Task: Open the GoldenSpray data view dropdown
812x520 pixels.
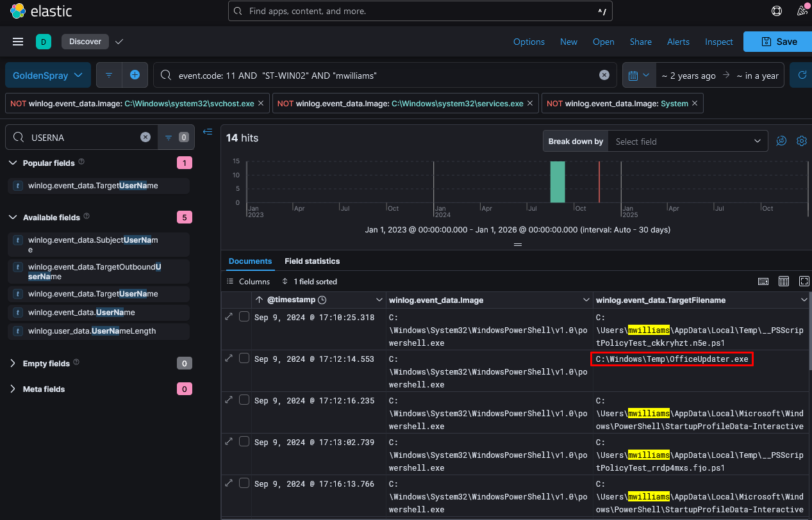Action: point(48,75)
